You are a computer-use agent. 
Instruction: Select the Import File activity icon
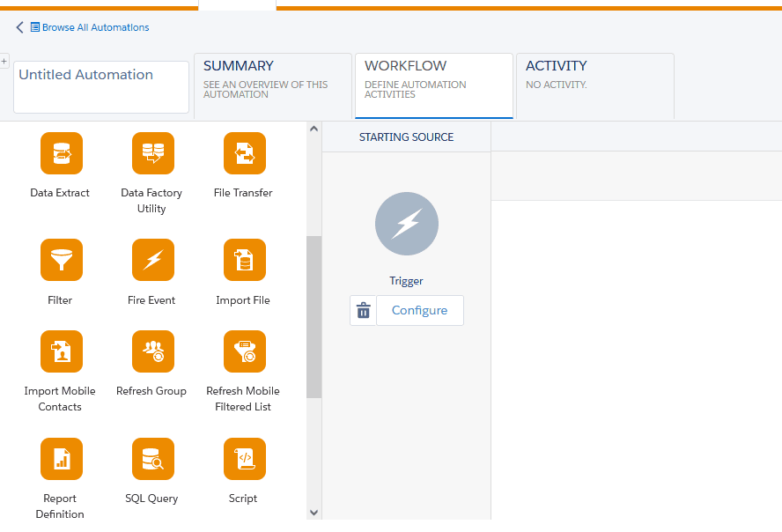click(244, 260)
